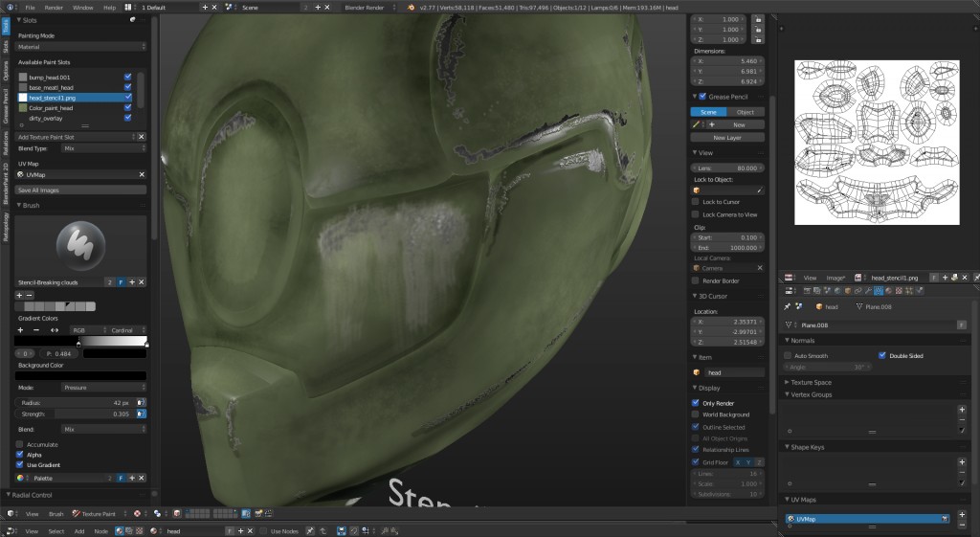Uncheck Double Sided in Normals panel
Image resolution: width=980 pixels, height=537 pixels.
(x=882, y=355)
